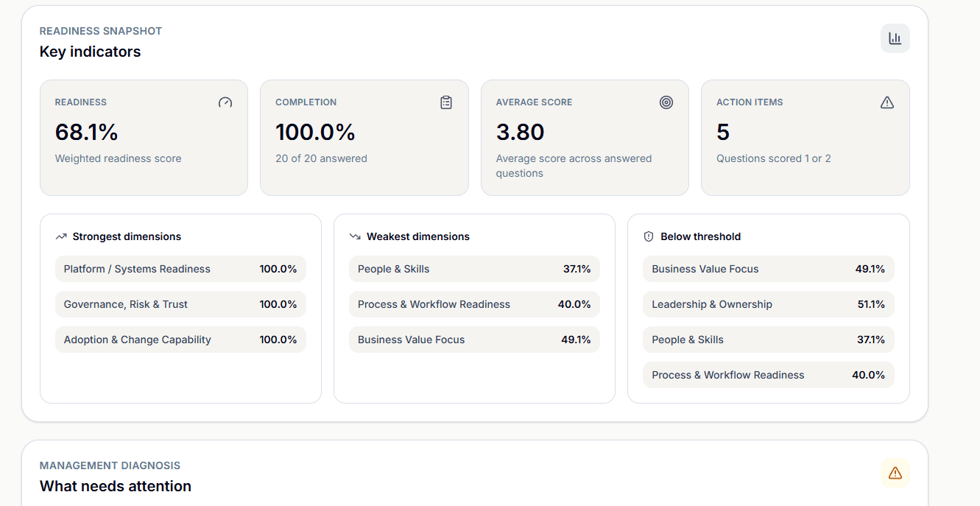980x506 pixels.
Task: Select Process & Workflow Readiness under Below threshold
Action: [768, 375]
